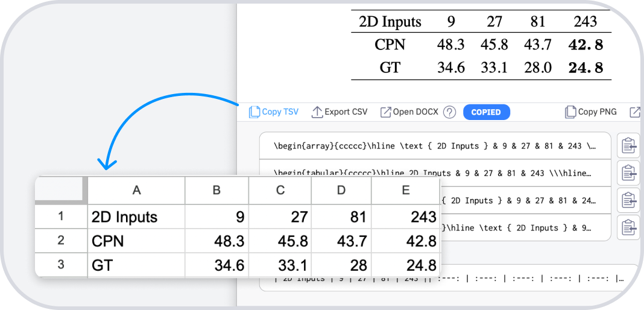Select spreadsheet row header 1
The image size is (644, 310).
pyautogui.click(x=61, y=217)
